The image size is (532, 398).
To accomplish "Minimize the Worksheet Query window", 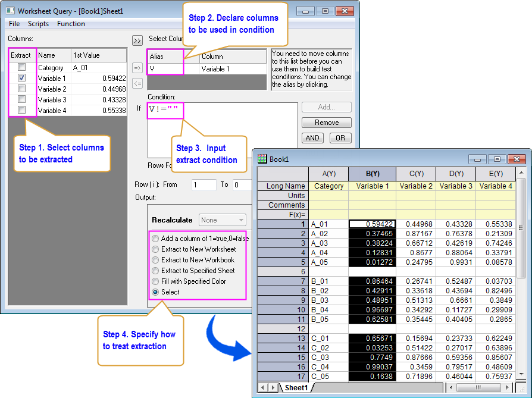I will coord(305,11).
